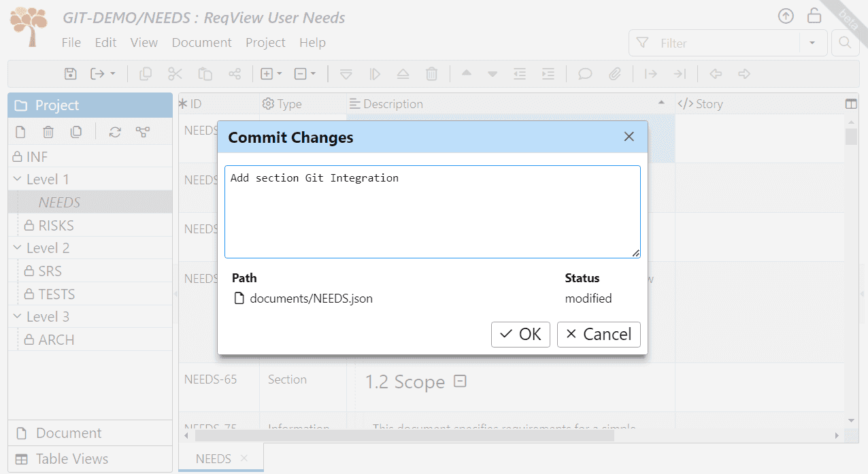Open the Edit menu
This screenshot has height=474, width=868.
coord(105,42)
